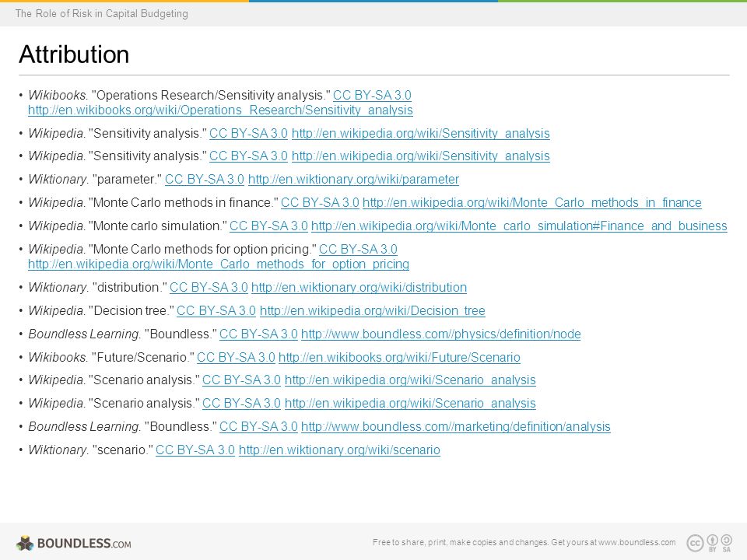Click the "Attribution" slide title
The height and width of the screenshot is (560, 747).
point(74,54)
